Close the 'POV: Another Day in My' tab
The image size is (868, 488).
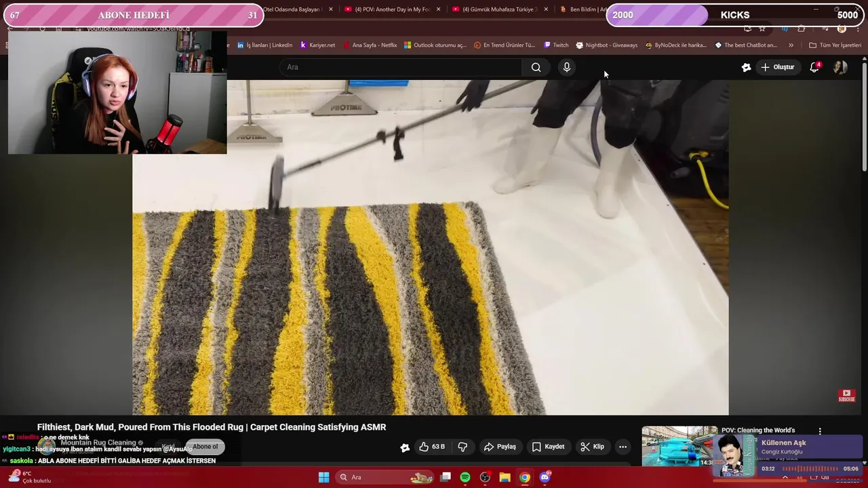438,9
